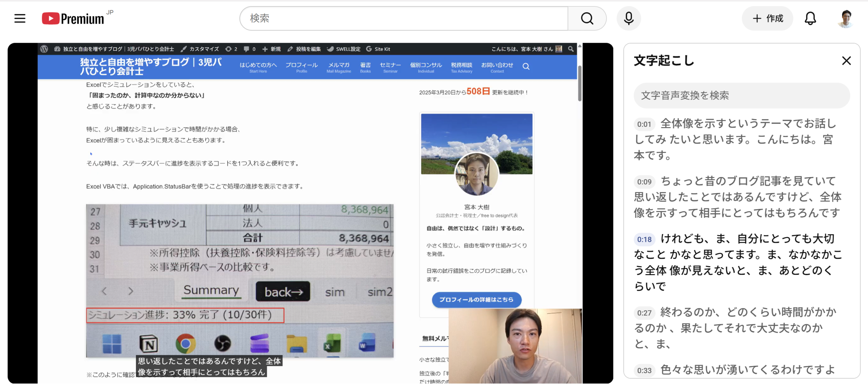Click the OBS Studio taskbar icon
The image size is (868, 386).
[x=222, y=344]
